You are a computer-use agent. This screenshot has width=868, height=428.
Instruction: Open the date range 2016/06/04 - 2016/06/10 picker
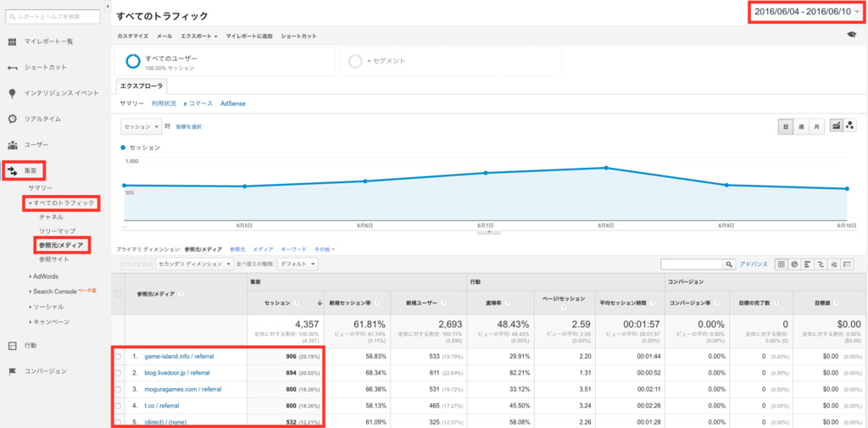click(807, 12)
